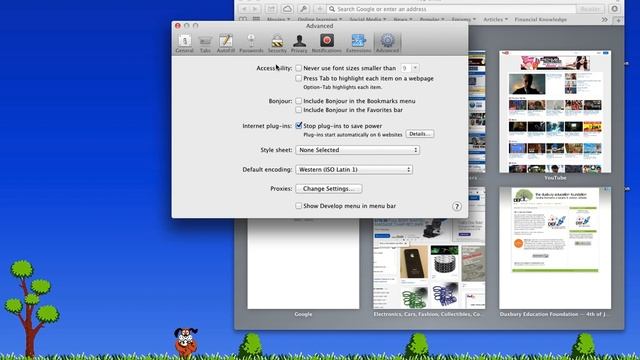Click the Advanced window title text
The width and height of the screenshot is (640, 360).
pyautogui.click(x=319, y=26)
